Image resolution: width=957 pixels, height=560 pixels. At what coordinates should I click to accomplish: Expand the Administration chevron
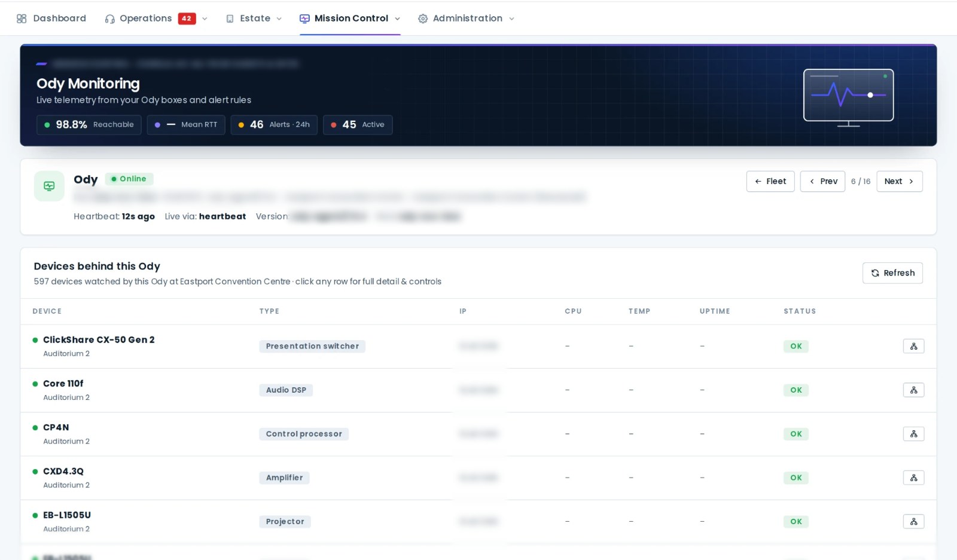[511, 19]
